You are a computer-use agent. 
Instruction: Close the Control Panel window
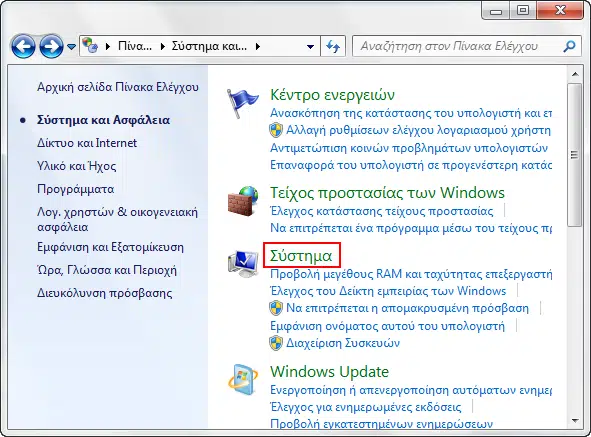pyautogui.click(x=560, y=11)
